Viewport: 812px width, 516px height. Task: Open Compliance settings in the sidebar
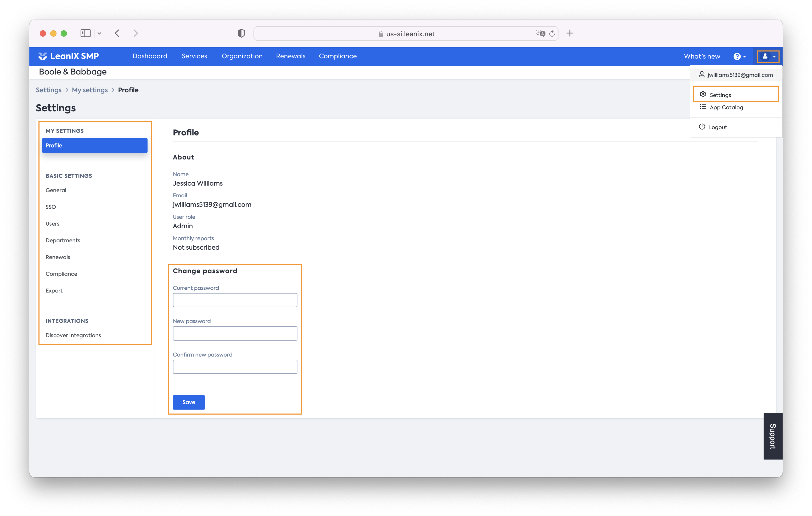(x=61, y=274)
